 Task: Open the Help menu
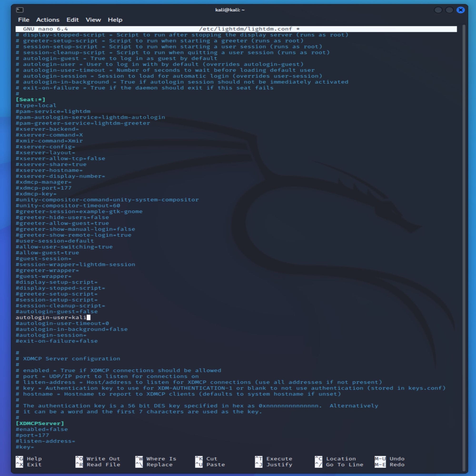point(115,20)
